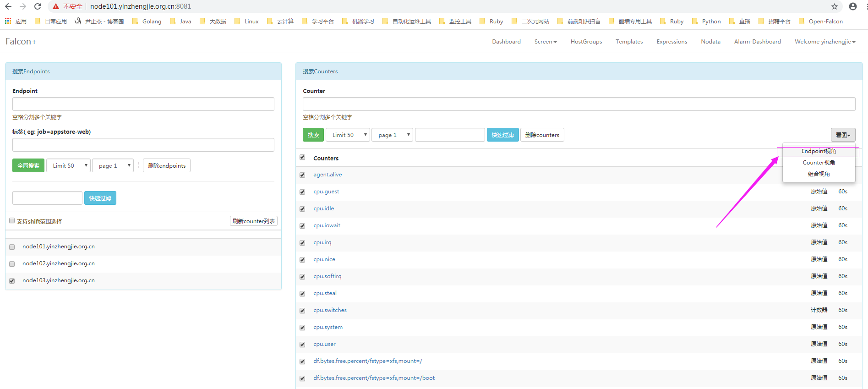868x389 pixels.
Task: Open the Endpoints Limit 50 dropdown
Action: pyautogui.click(x=68, y=165)
